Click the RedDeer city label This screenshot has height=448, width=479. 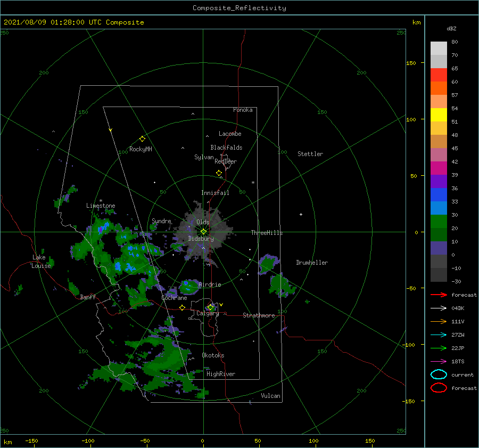(x=226, y=161)
